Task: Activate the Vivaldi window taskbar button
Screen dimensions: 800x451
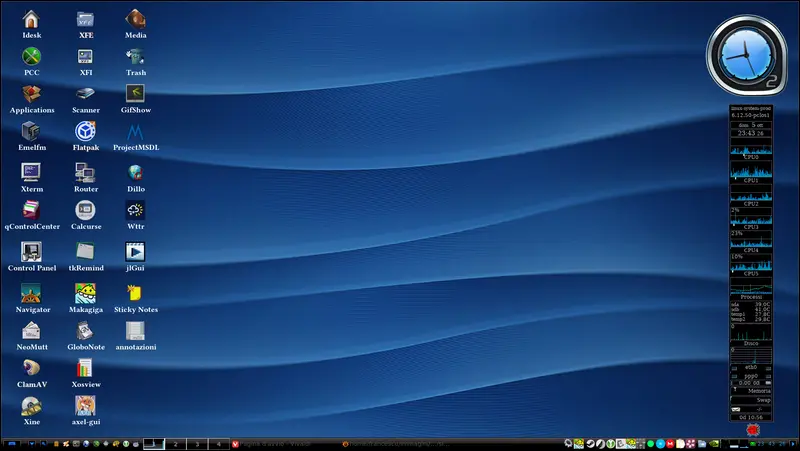Action: tap(286, 444)
